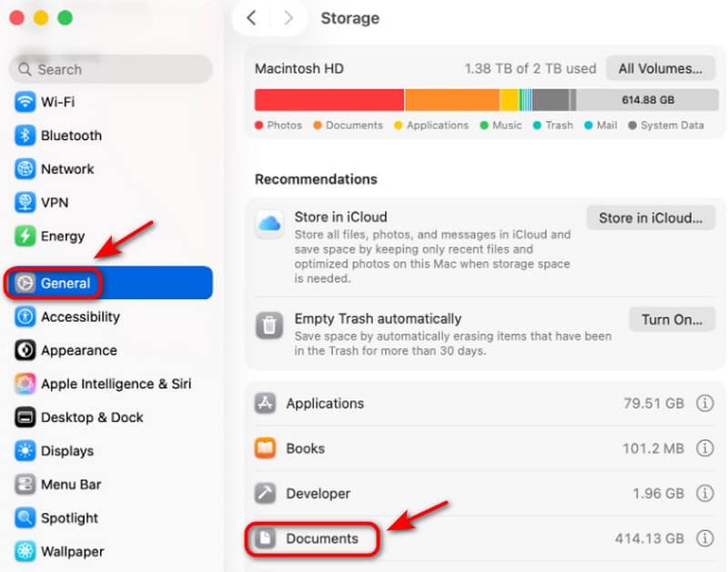Open Apple Intelligence & Siri icon

[25, 384]
